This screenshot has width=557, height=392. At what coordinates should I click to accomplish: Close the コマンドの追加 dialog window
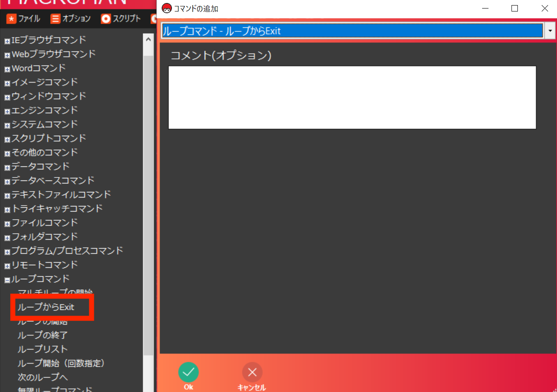tap(544, 8)
